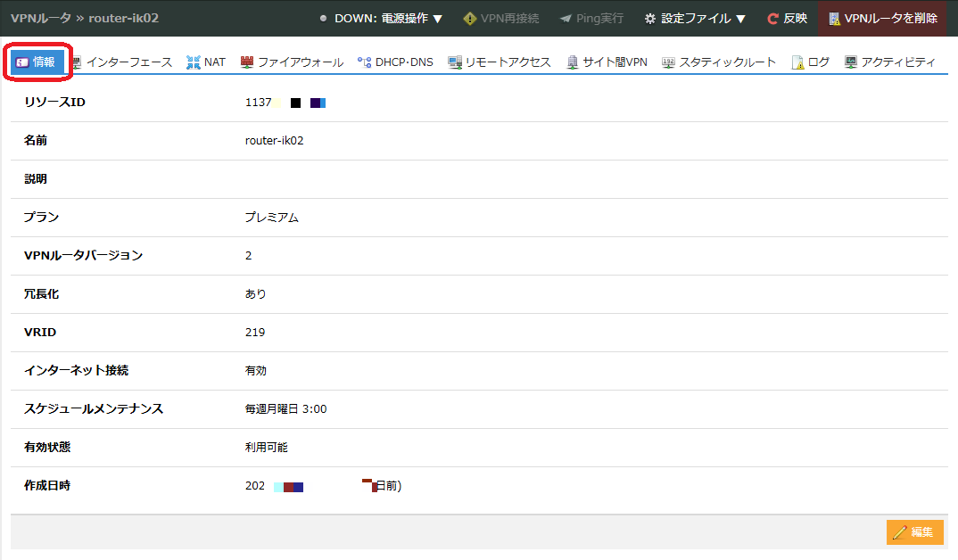Open the ログ tab
Image resolution: width=958 pixels, height=560 pixels.
tap(810, 62)
